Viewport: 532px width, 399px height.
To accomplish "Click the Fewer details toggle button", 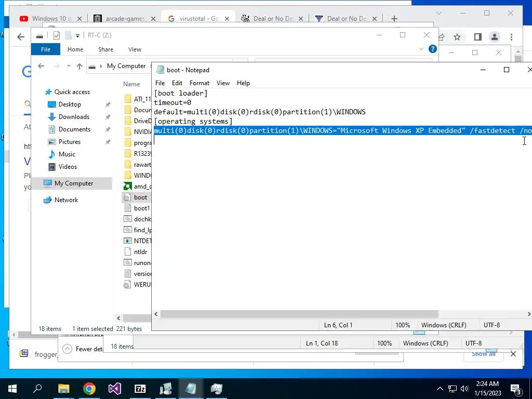I will (84, 349).
